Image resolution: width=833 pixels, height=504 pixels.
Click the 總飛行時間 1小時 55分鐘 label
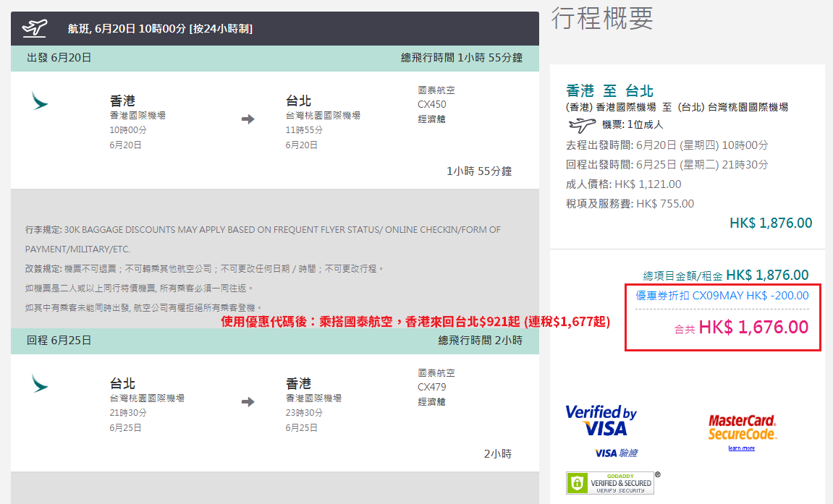pyautogui.click(x=462, y=58)
